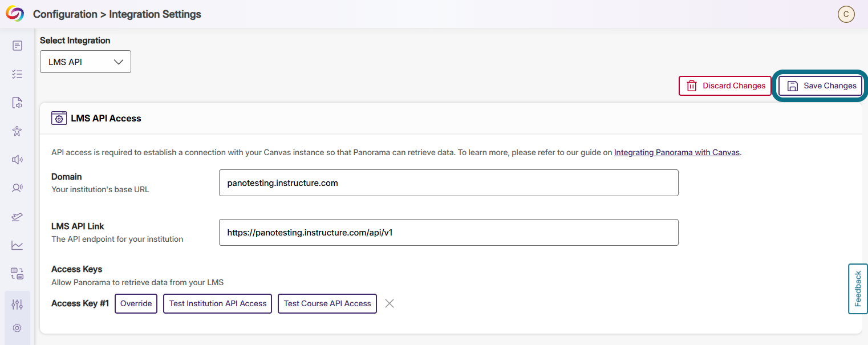Viewport: 868px width, 345px height.
Task: Click "Allow Panorama to retrieve data" description
Action: (137, 282)
